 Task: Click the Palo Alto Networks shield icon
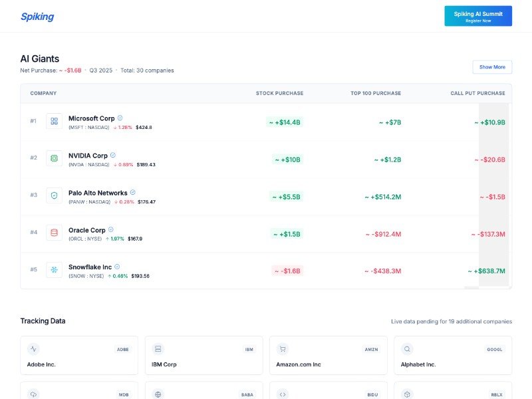(54, 196)
